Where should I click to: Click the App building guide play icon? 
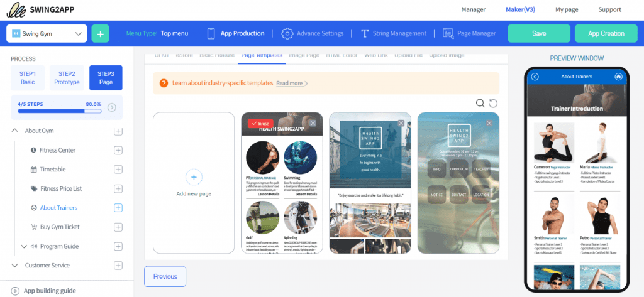pos(15,291)
